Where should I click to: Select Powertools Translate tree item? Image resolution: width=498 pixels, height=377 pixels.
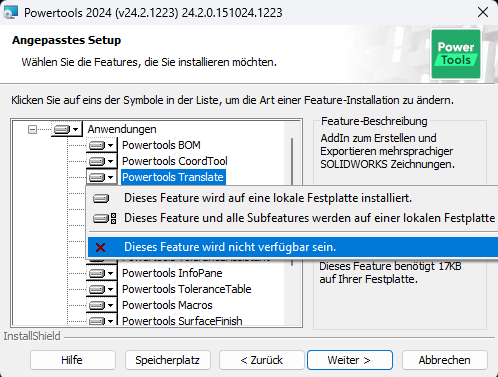(x=173, y=177)
